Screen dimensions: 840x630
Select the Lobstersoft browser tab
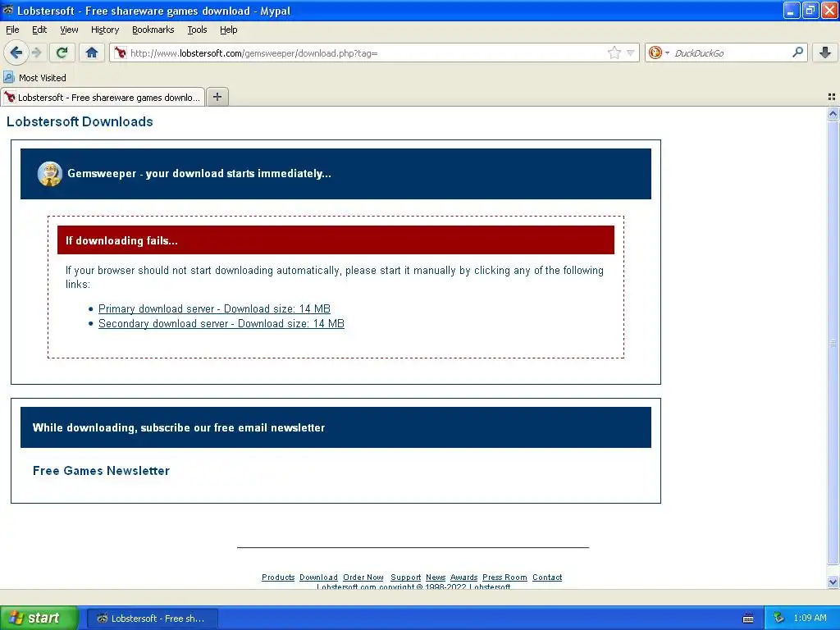pos(103,97)
